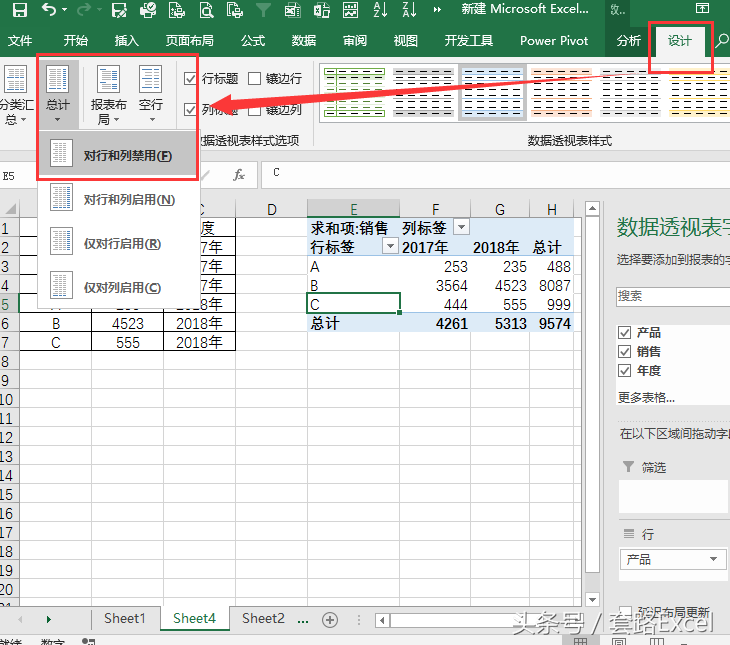Toggle the 年度 field checkbox
The width and height of the screenshot is (730, 645).
pos(624,371)
